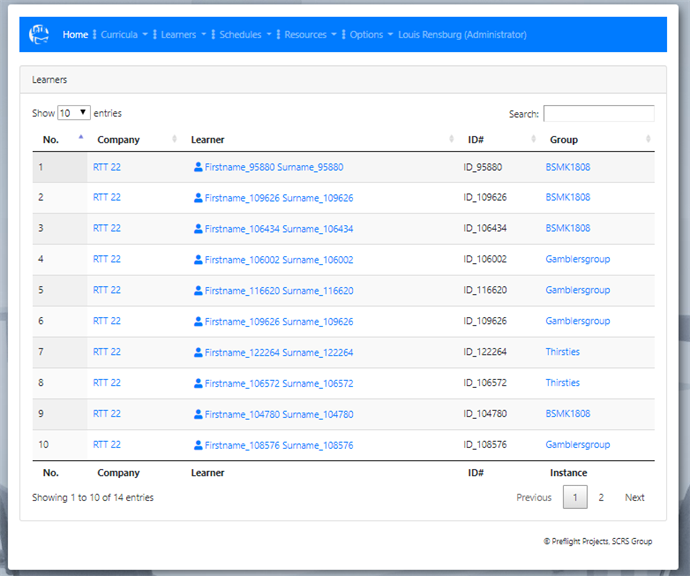Expand the Learners navbar dropdown
Screen dimensions: 690x576
click(182, 35)
